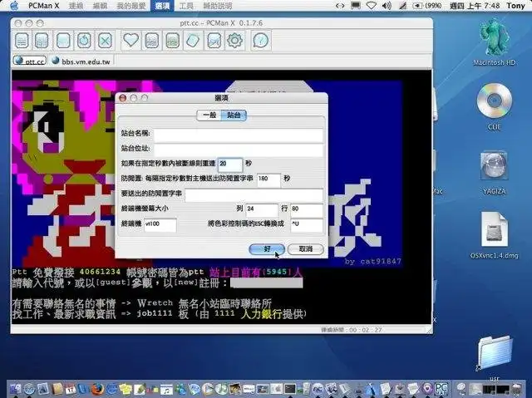Open the 工具 menu
Viewport: 532px width, 398px height.
click(x=186, y=6)
